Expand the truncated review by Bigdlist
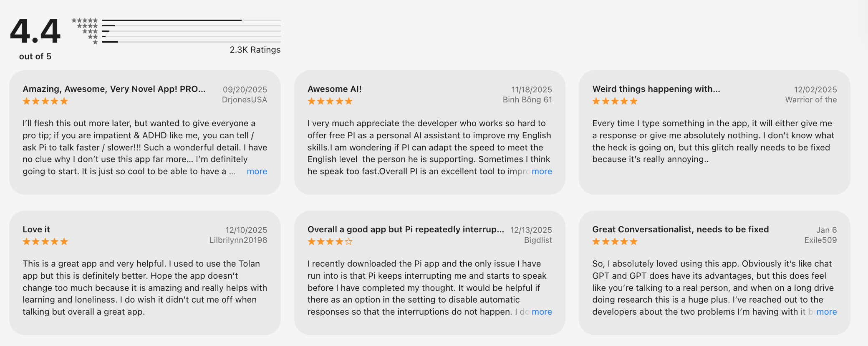The height and width of the screenshot is (346, 868). (x=542, y=312)
